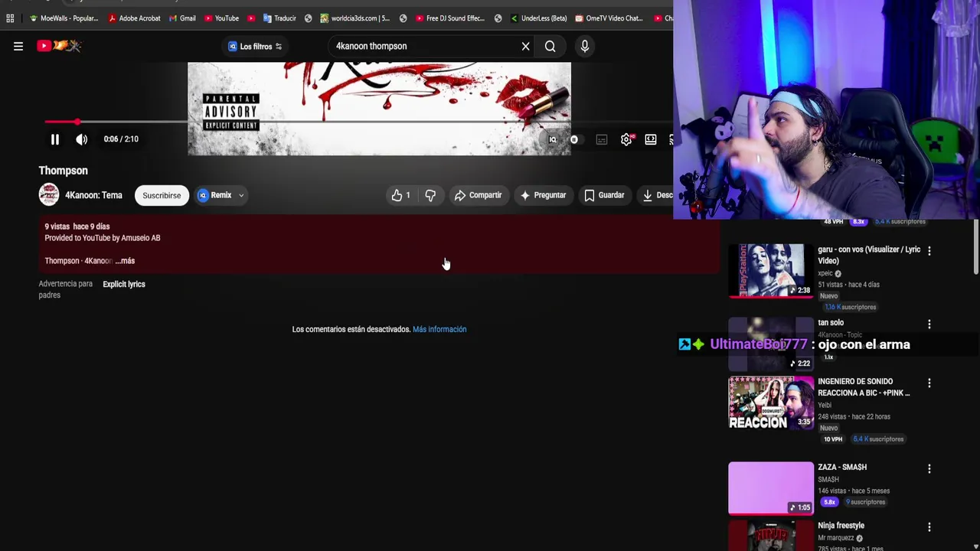Open the OmeTV Video Chat bookmark

(x=609, y=18)
